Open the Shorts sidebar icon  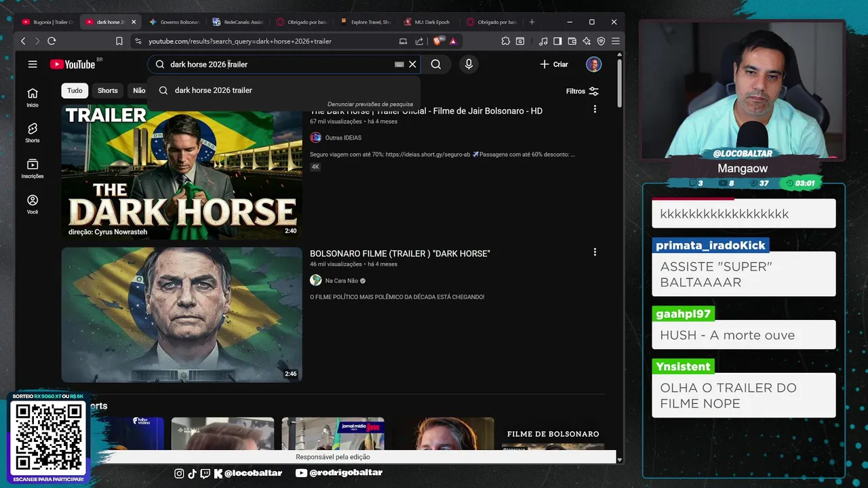point(33,133)
